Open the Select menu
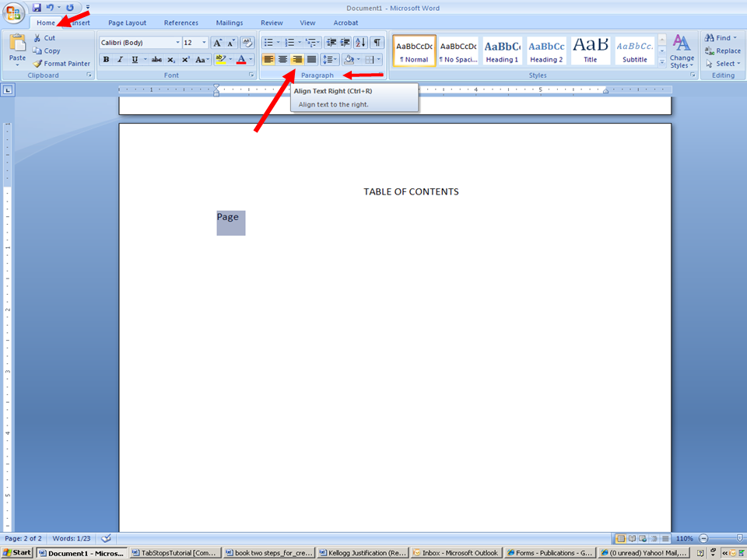Image resolution: width=747 pixels, height=560 pixels. click(723, 63)
